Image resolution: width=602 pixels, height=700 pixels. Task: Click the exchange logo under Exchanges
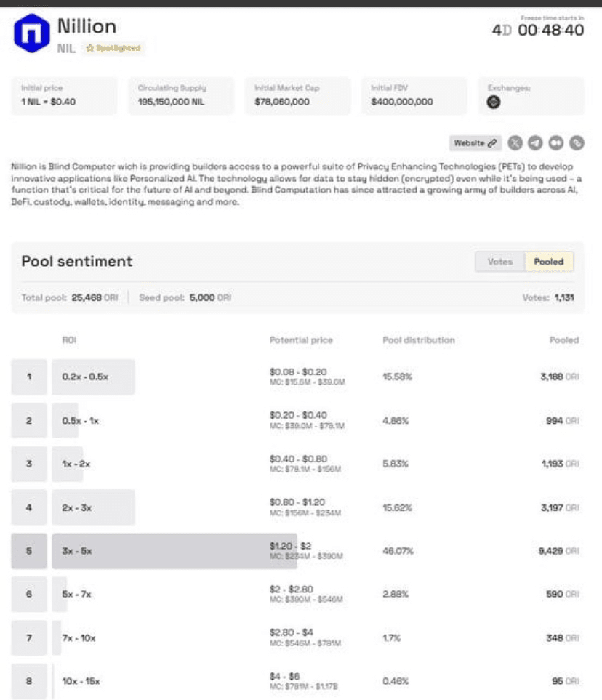(x=494, y=102)
